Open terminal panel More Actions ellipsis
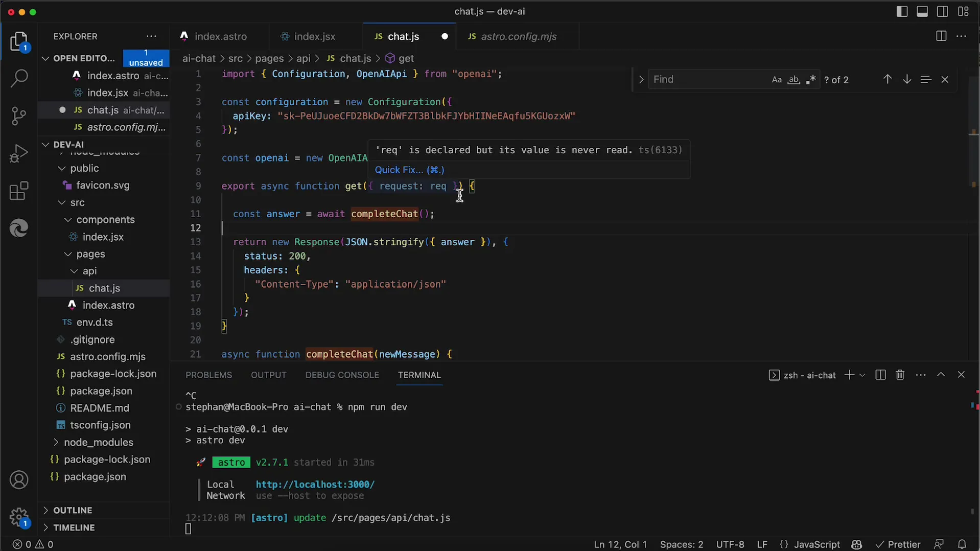Viewport: 980px width, 551px height. pyautogui.click(x=921, y=375)
